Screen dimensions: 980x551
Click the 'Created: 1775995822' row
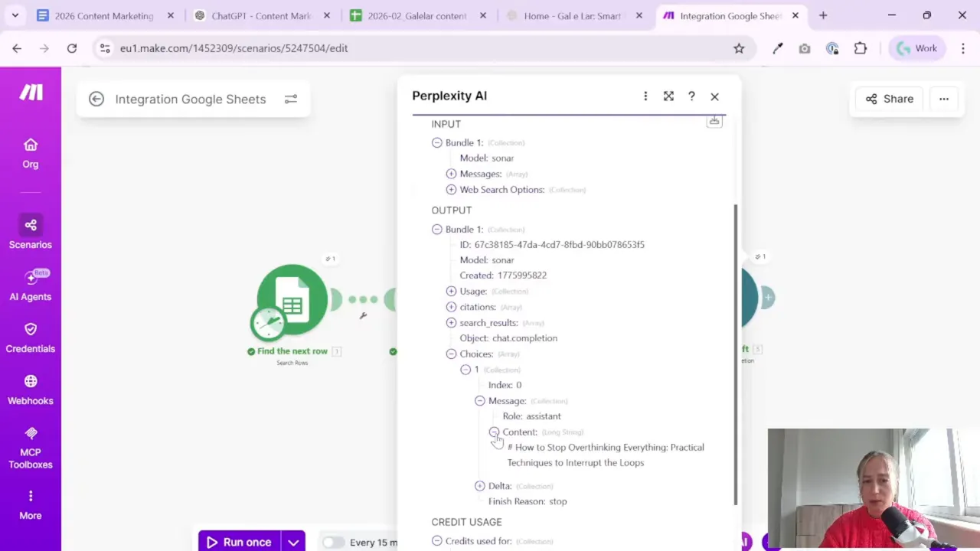[503, 275]
